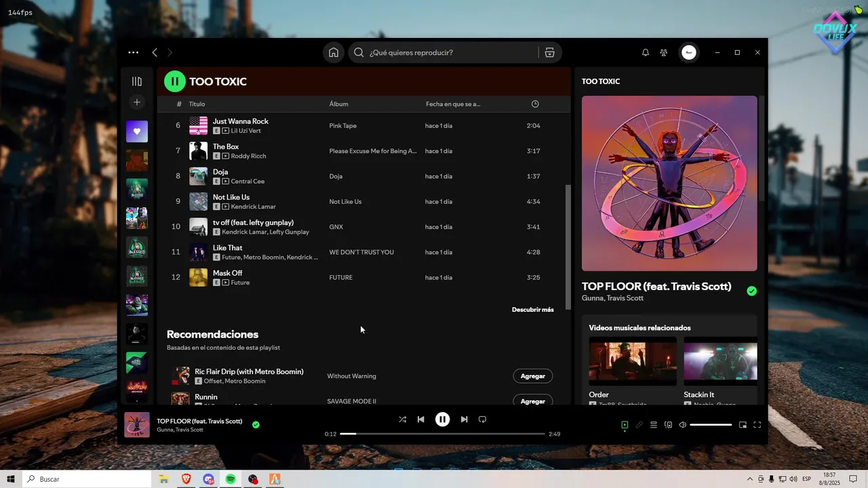
Task: Open Windows notification center icon
Action: point(853,479)
